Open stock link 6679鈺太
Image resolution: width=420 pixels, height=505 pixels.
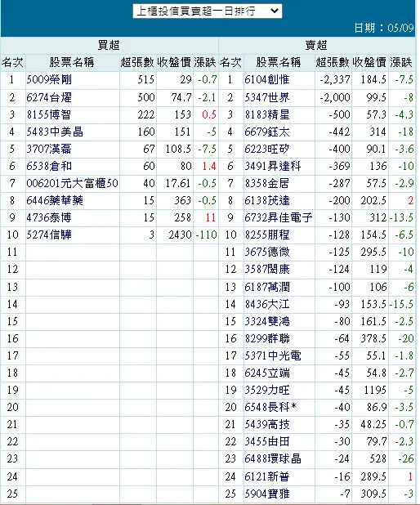pyautogui.click(x=267, y=132)
